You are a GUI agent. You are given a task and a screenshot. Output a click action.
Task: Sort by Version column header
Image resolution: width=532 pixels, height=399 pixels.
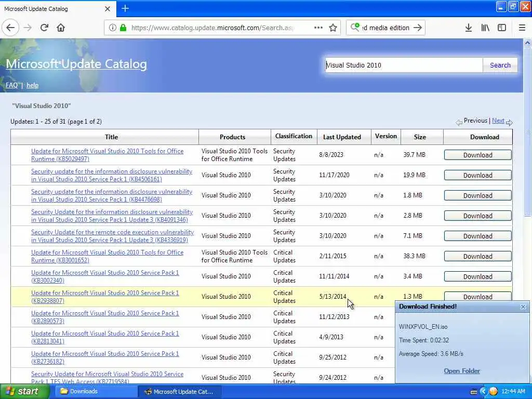click(386, 136)
